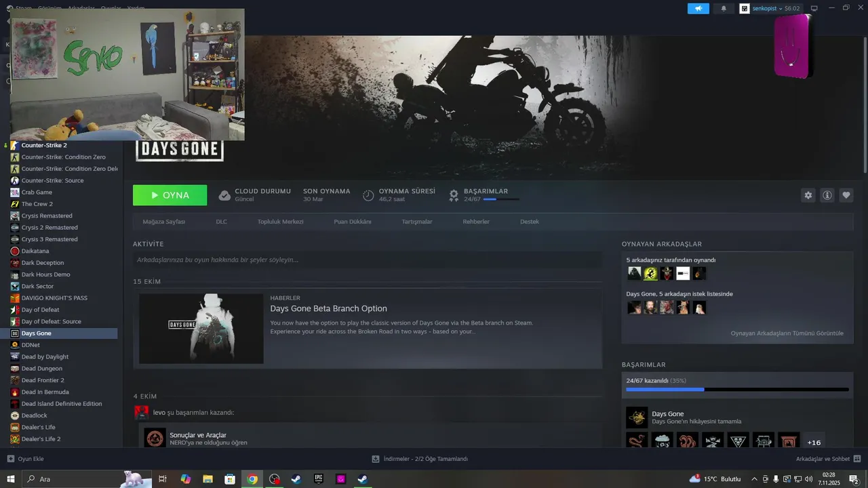Click levo's avatar in activity feed
Screen dimensions: 868x488
[142, 412]
